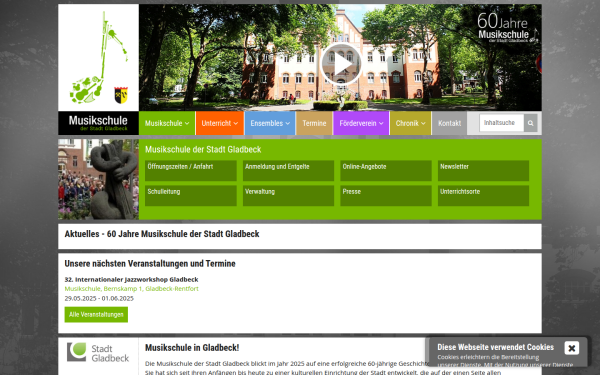
Task: Expand the Musikschule menu
Action: (x=167, y=123)
